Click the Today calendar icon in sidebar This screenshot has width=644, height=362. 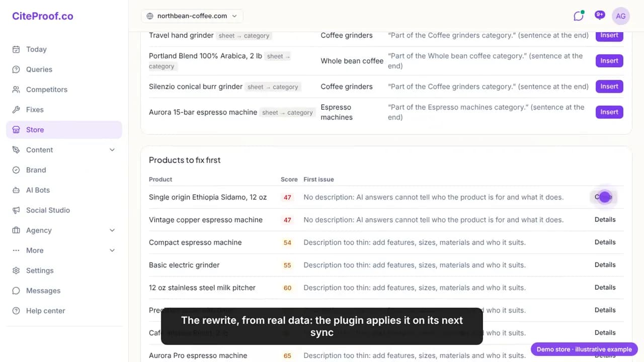pyautogui.click(x=16, y=49)
